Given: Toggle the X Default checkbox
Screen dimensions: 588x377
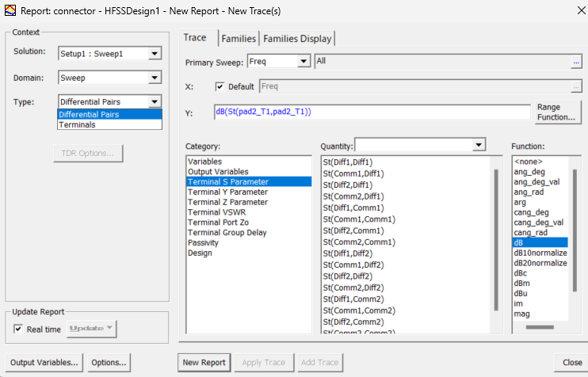Looking at the screenshot, I should pyautogui.click(x=220, y=86).
